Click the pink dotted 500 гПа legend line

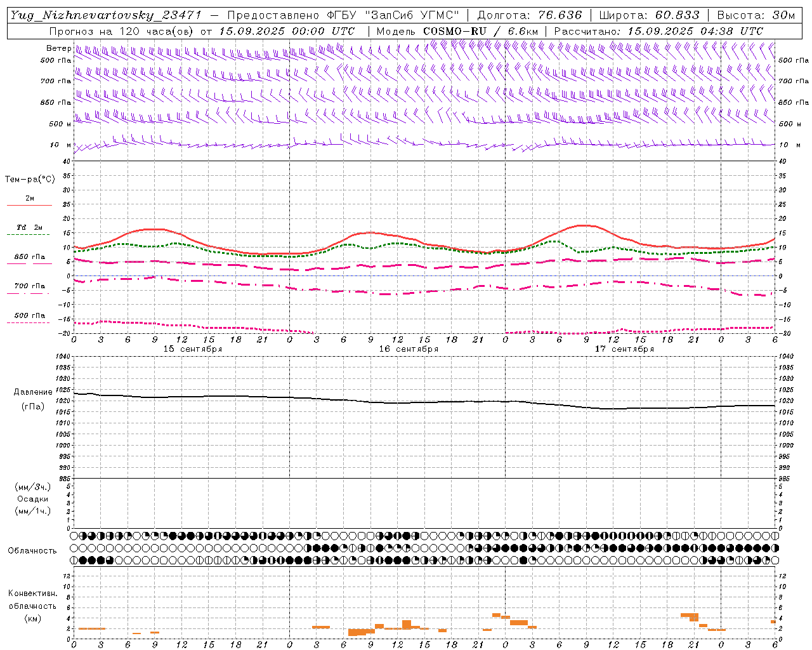[28, 322]
